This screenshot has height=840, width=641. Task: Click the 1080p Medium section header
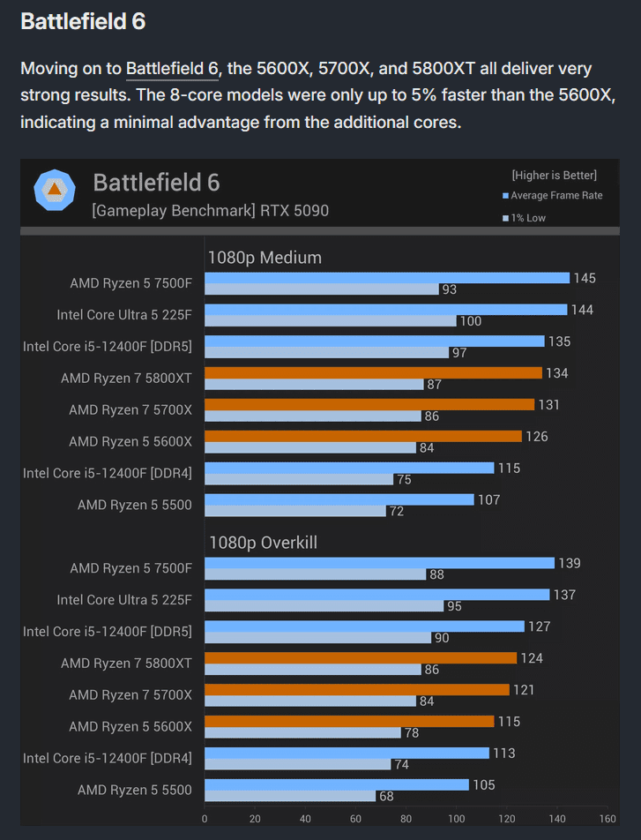pyautogui.click(x=265, y=258)
